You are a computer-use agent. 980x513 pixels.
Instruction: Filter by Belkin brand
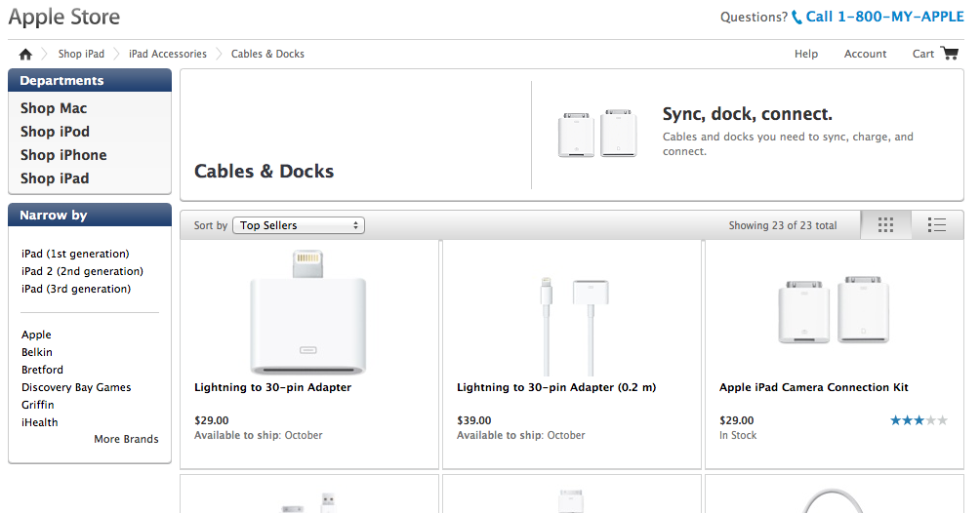click(37, 352)
